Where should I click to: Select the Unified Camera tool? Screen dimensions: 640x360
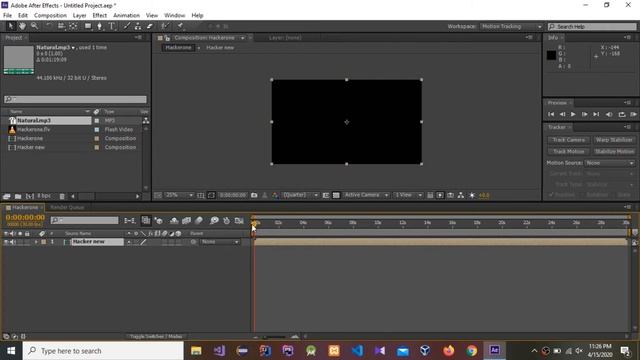point(61,26)
